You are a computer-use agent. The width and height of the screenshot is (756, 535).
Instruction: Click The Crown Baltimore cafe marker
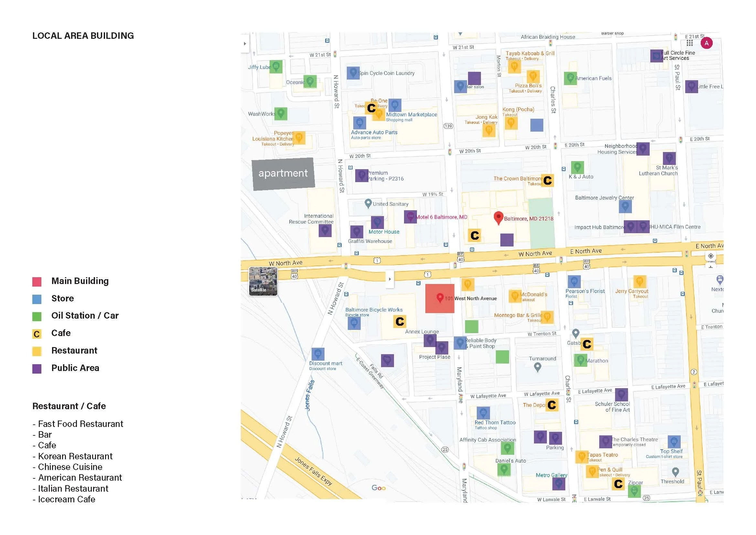click(x=547, y=180)
